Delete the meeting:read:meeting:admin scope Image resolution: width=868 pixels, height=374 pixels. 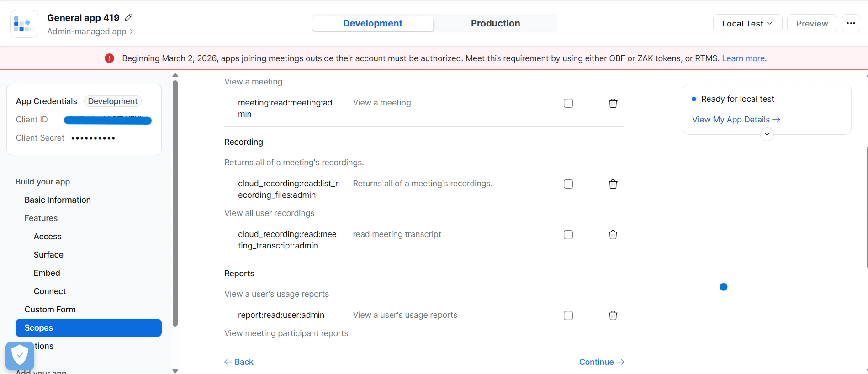point(613,103)
